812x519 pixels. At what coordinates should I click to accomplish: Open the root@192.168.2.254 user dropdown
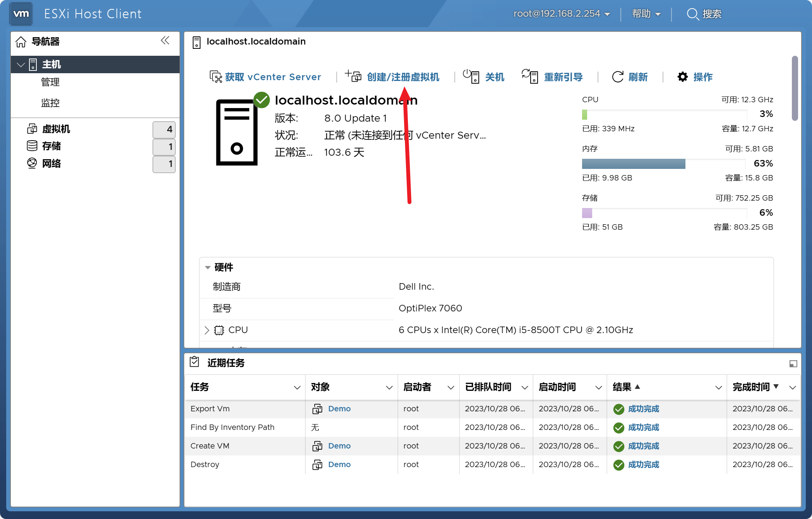click(562, 14)
